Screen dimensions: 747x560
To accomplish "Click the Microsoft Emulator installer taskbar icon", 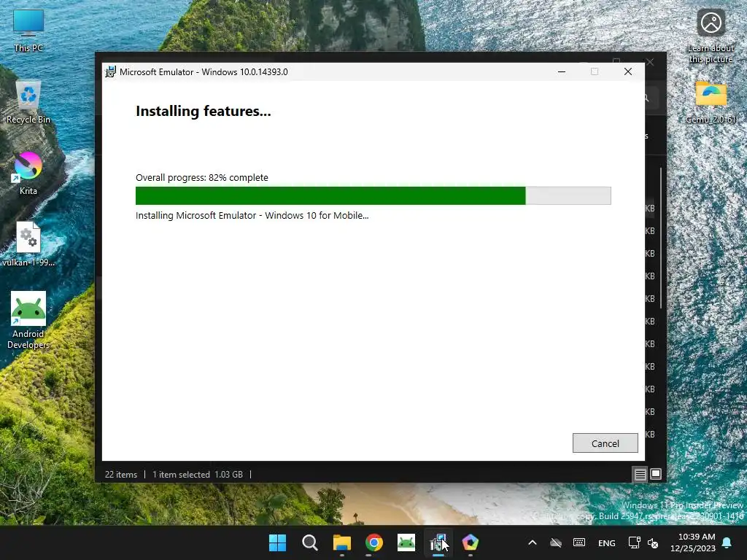I will click(438, 542).
